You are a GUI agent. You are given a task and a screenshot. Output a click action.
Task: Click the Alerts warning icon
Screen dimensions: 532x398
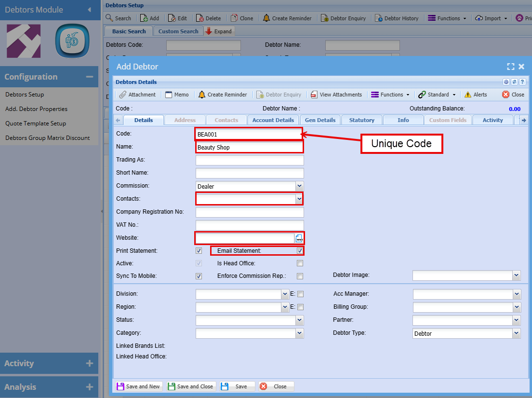tap(468, 95)
